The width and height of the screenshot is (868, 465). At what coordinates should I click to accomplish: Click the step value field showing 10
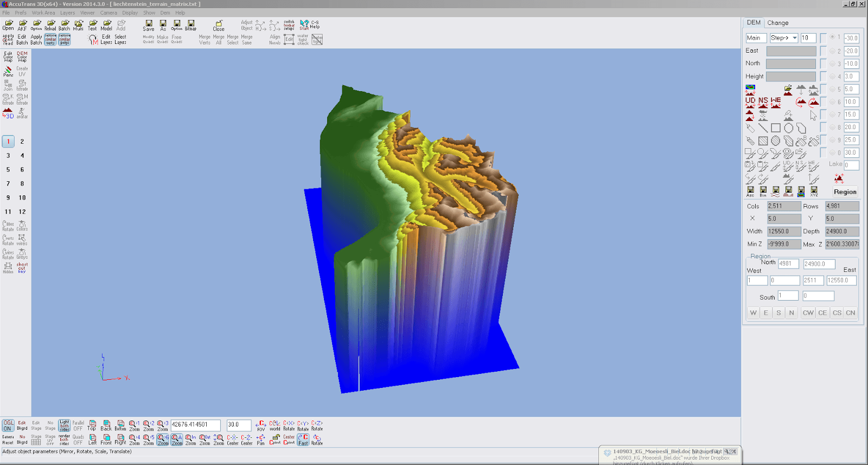tap(808, 38)
